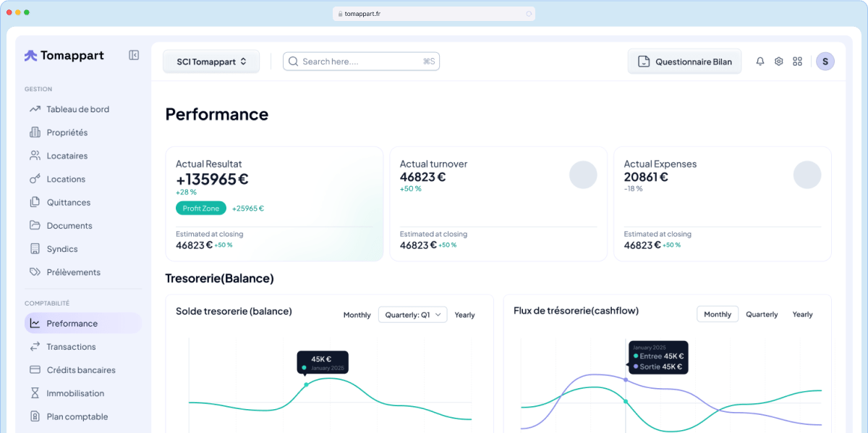Open the notifications bell
868x433 pixels.
point(760,62)
